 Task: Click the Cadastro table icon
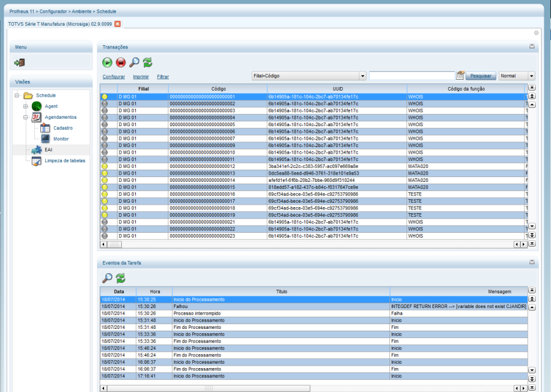(45, 128)
